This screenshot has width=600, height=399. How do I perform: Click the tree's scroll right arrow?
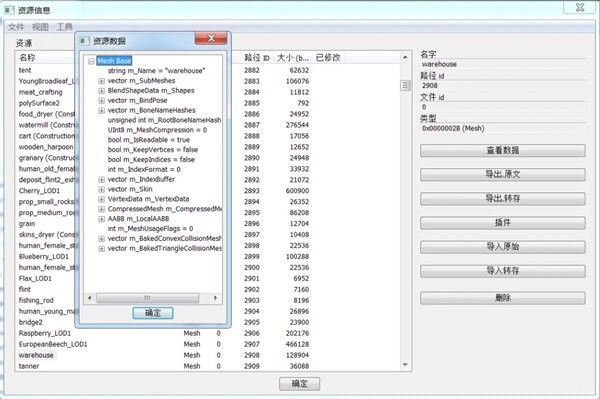[x=215, y=298]
